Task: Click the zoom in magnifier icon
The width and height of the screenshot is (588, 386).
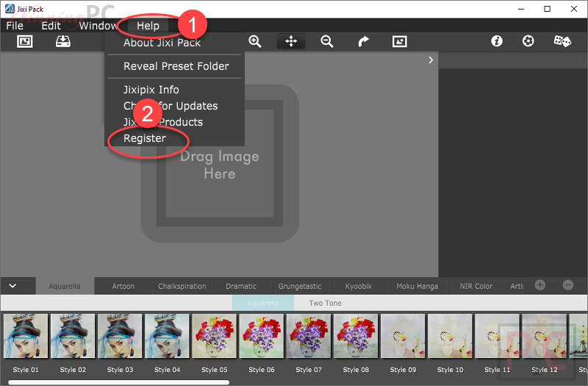Action: pos(255,41)
